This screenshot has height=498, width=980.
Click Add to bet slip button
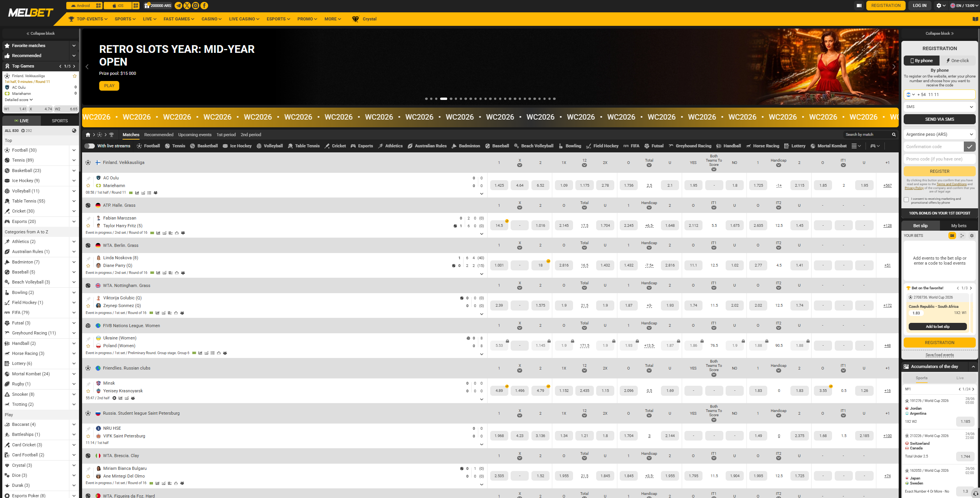click(937, 327)
